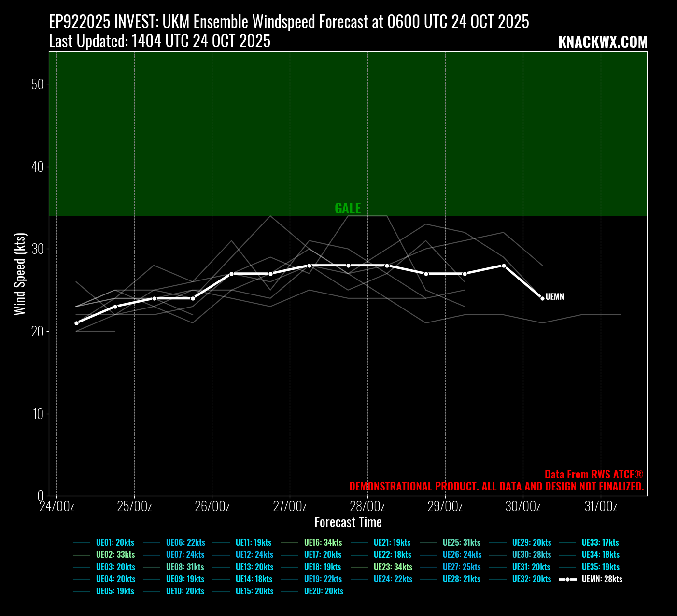Click the Wind Speed (kts) axis title
Screen dimensions: 677x616
19,274
